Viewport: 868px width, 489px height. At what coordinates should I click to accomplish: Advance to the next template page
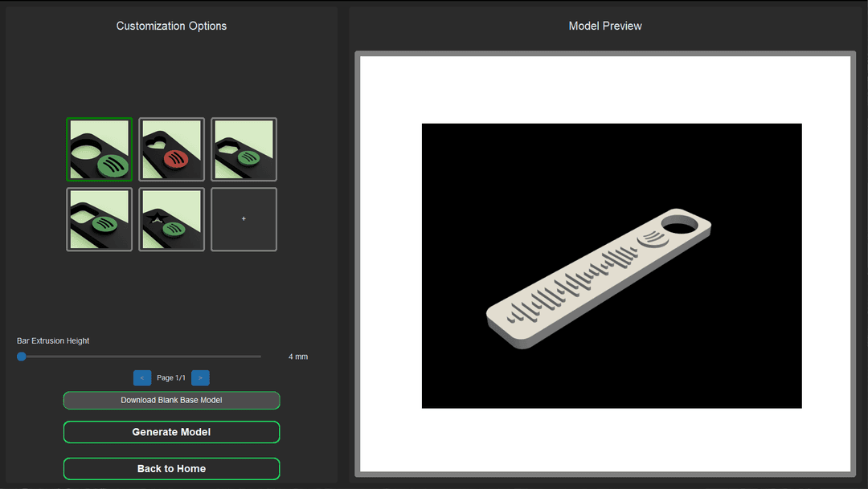coord(200,377)
